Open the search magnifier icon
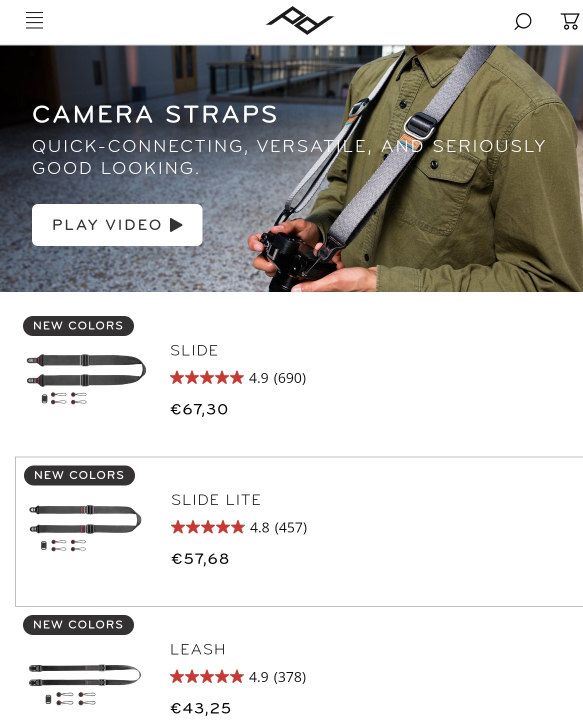 (x=523, y=21)
